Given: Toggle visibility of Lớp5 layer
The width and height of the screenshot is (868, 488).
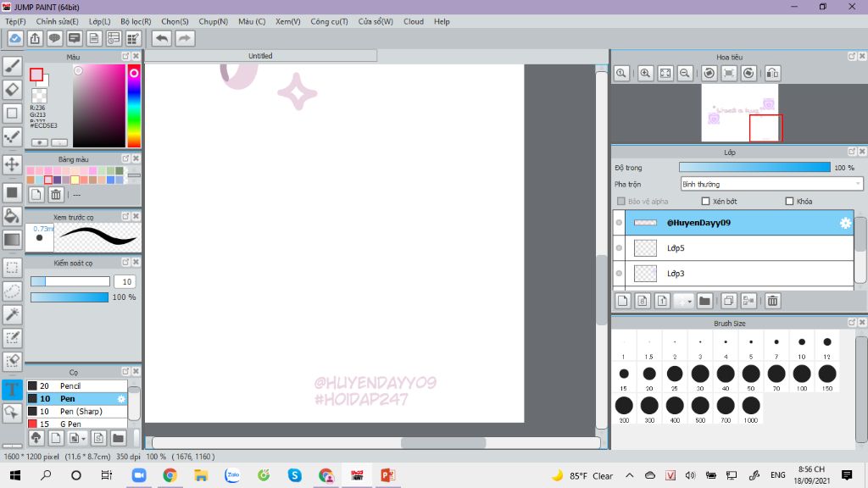Looking at the screenshot, I should pyautogui.click(x=619, y=248).
